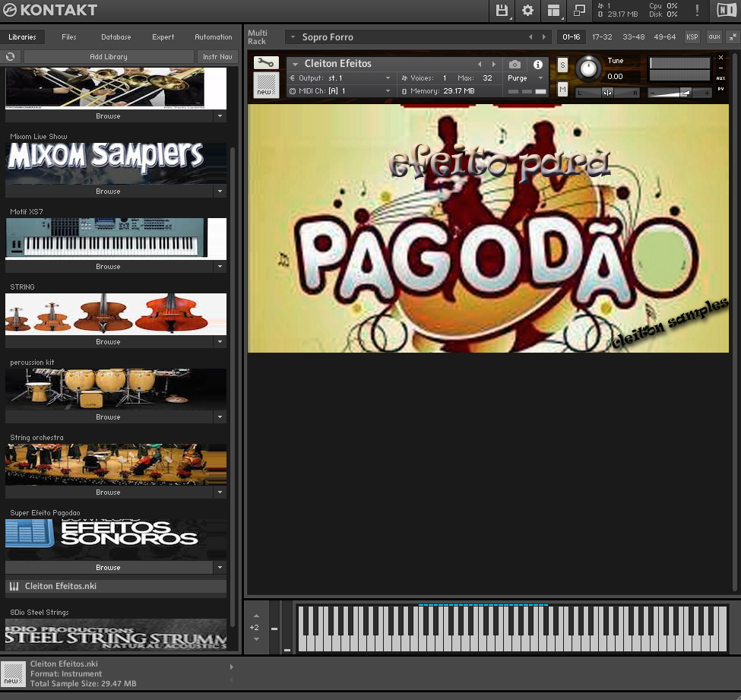Screen dimensions: 741x700
Task: Solo the Cleiton Efeitos instrument
Action: pos(562,65)
